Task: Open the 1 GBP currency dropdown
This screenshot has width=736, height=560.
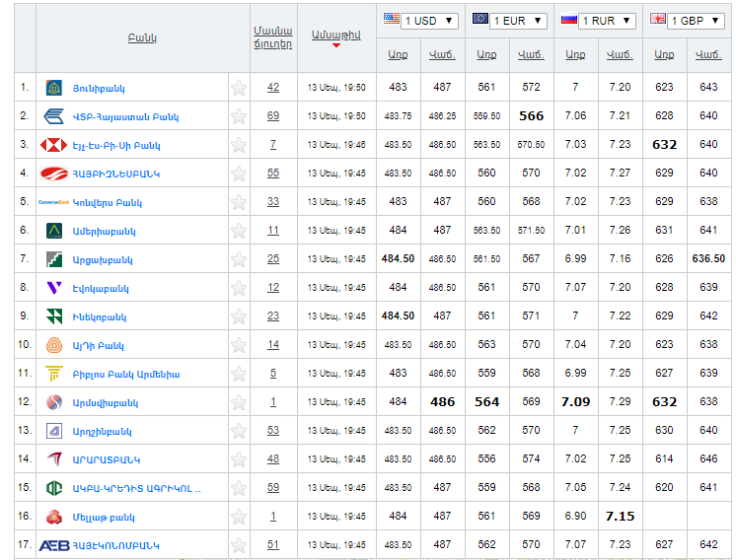Action: [696, 21]
